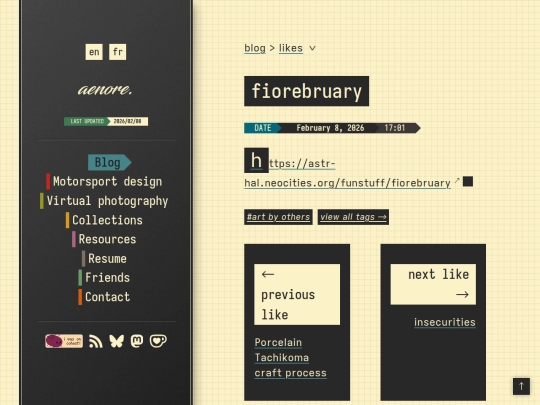
Task: Click the aenore site logo
Action: pyautogui.click(x=105, y=90)
